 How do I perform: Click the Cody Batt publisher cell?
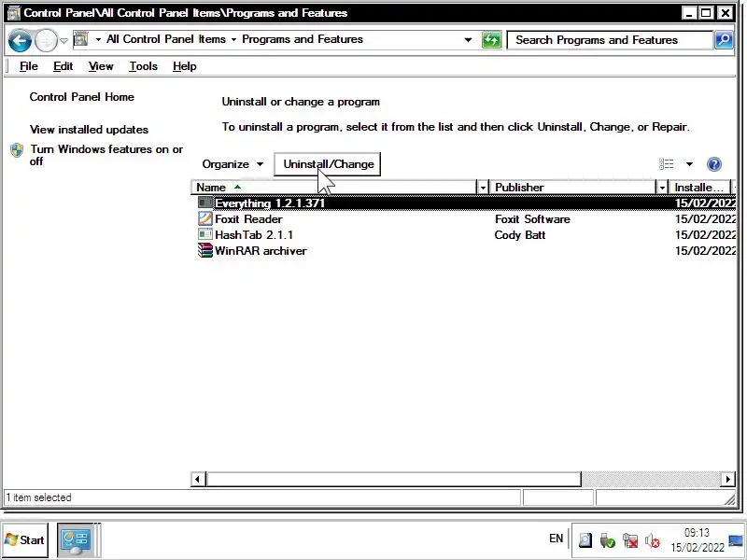click(x=520, y=235)
